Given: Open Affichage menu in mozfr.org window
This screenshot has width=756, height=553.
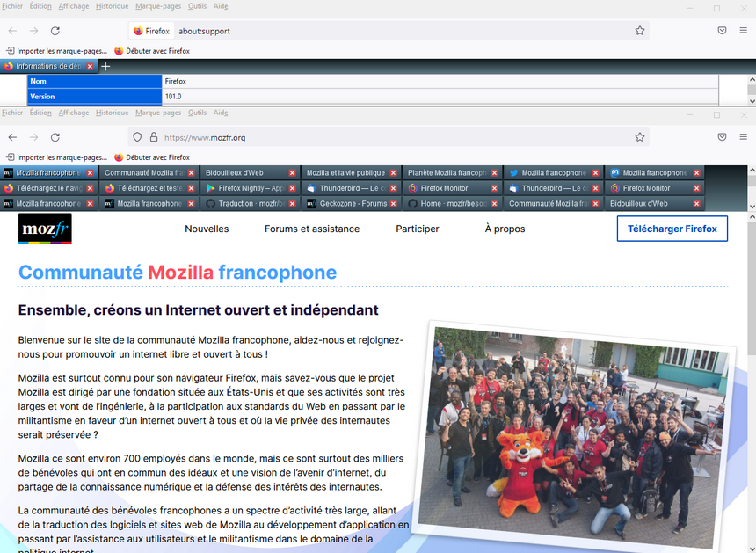Looking at the screenshot, I should tap(73, 113).
